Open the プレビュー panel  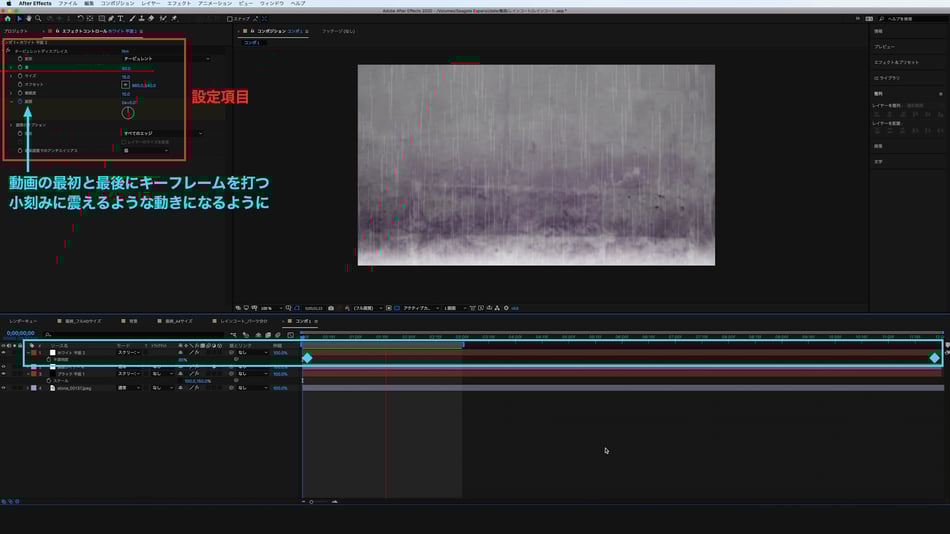click(x=884, y=46)
